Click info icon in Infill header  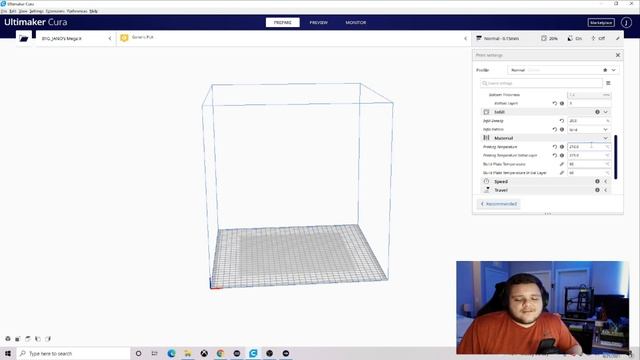tap(597, 112)
